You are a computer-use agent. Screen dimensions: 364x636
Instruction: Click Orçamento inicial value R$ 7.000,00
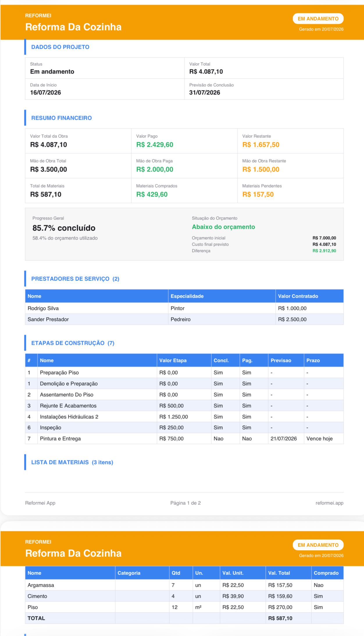[324, 238]
